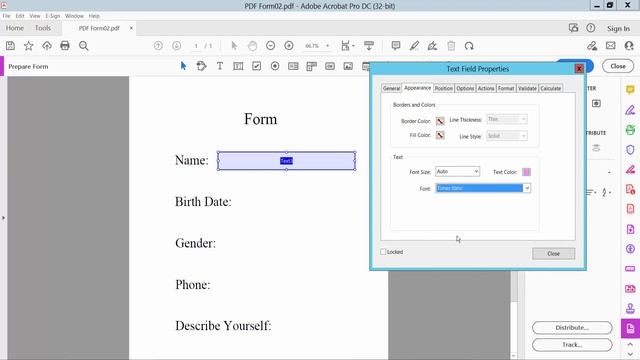Open the text alignment dropdown in right panel
This screenshot has width=640, height=360.
pyautogui.click(x=591, y=192)
